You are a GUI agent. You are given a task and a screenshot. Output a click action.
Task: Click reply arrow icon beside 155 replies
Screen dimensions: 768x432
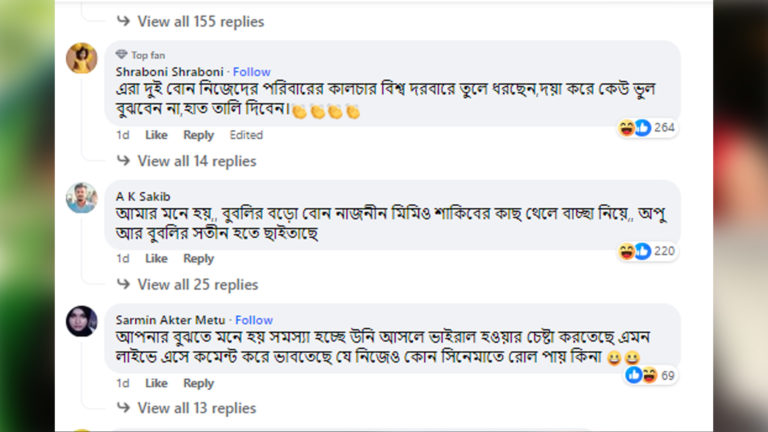(x=124, y=21)
